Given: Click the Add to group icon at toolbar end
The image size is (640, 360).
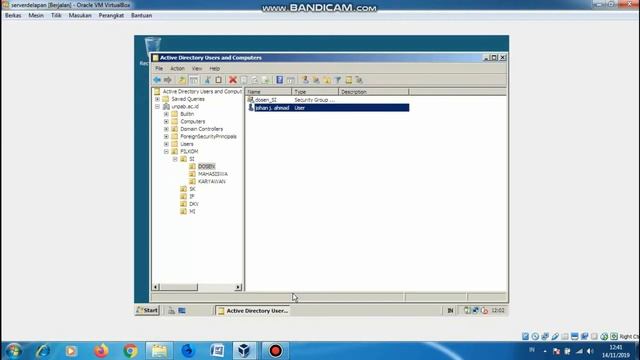Looking at the screenshot, I should (359, 80).
